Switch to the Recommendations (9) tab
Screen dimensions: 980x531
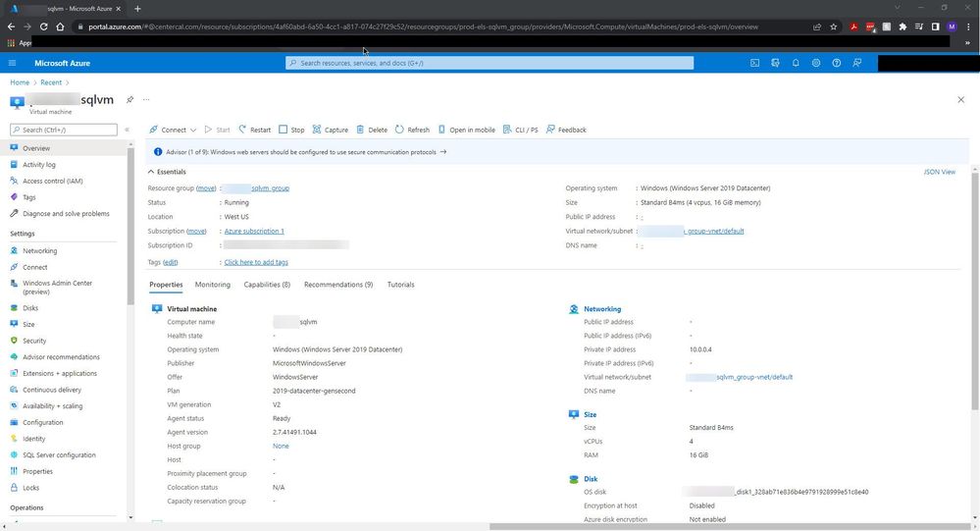tap(338, 285)
